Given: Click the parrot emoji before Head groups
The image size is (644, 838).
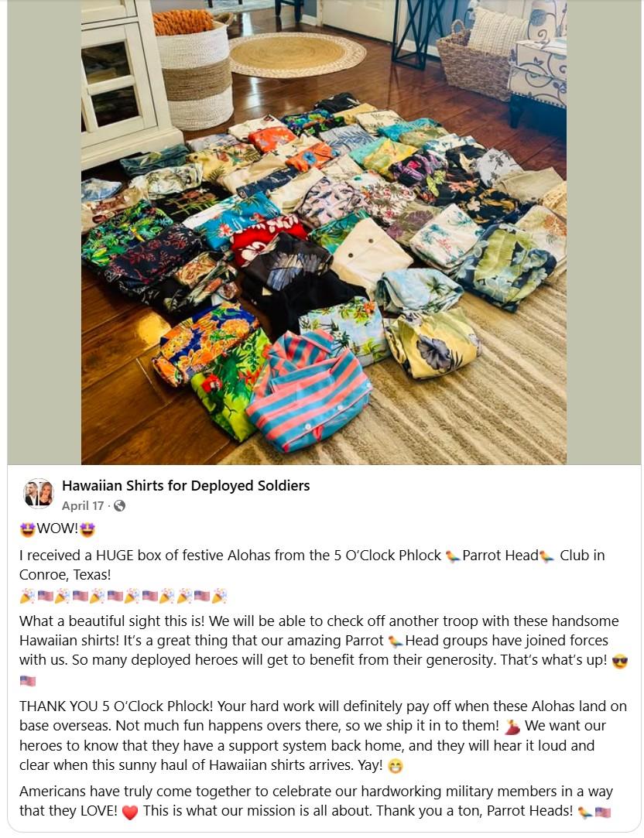Looking at the screenshot, I should (396, 641).
